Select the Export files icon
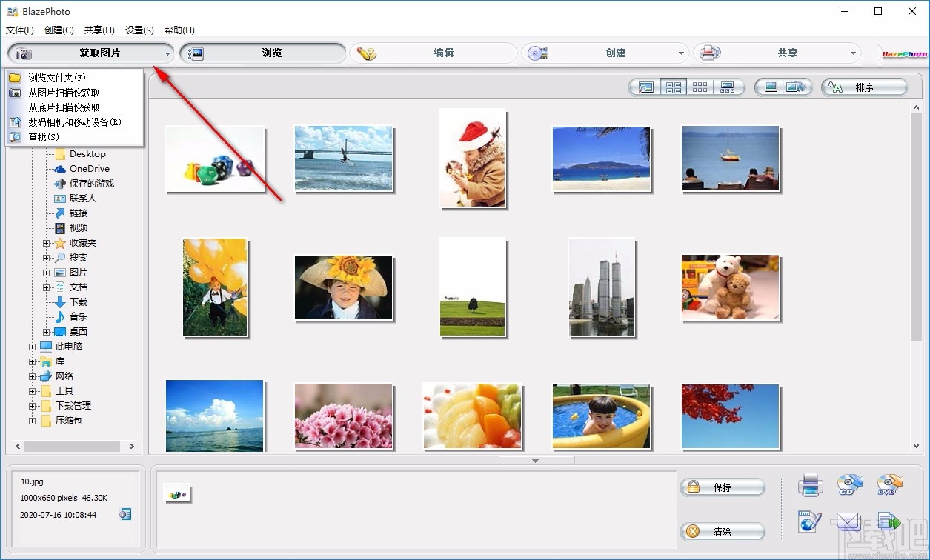The width and height of the screenshot is (930, 560). click(889, 522)
